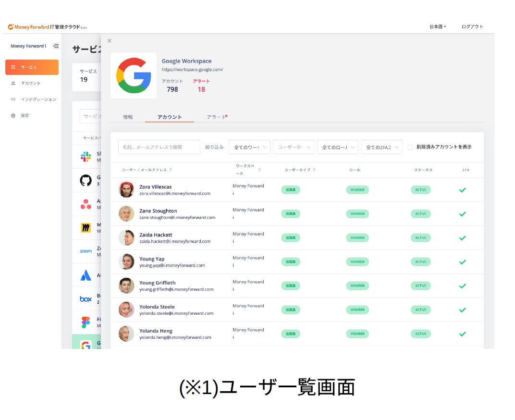Viewport: 515px width, 420px height.
Task: Click Young Yap 2FA checkmark
Action: click(463, 262)
